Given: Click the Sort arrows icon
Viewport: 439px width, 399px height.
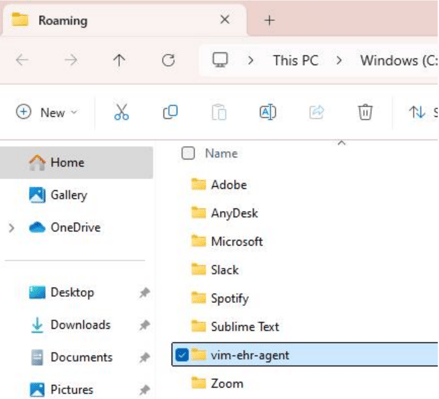Looking at the screenshot, I should (417, 112).
